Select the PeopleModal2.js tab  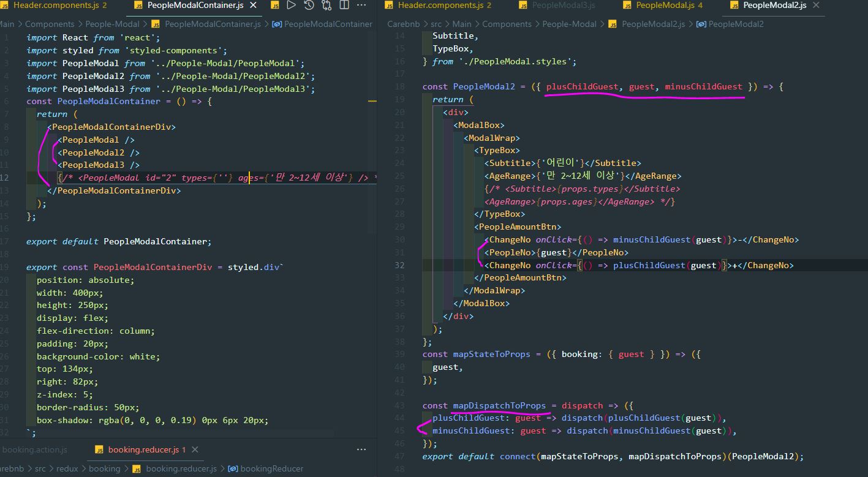point(775,5)
